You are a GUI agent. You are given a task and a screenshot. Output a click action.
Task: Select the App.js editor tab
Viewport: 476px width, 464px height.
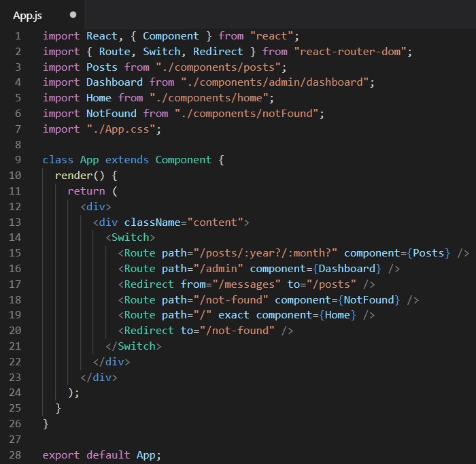pyautogui.click(x=27, y=14)
